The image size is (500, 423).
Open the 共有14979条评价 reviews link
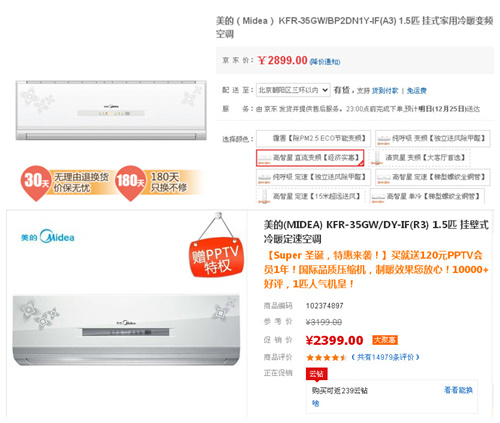tap(385, 357)
